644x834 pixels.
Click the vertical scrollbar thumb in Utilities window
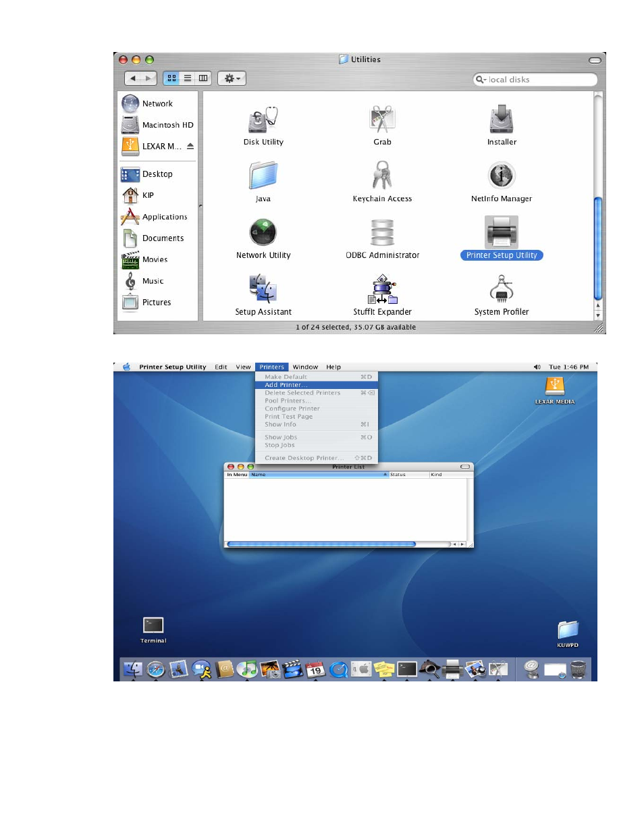[x=597, y=248]
